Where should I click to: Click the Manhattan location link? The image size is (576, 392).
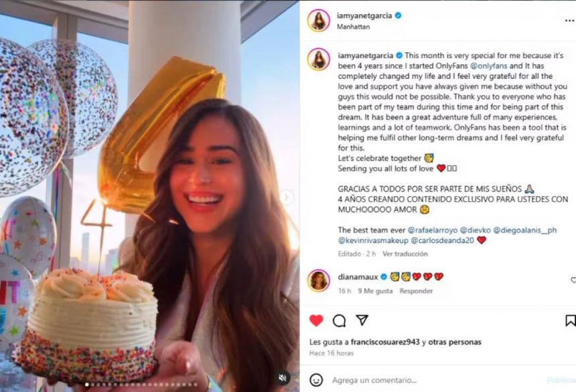pos(353,27)
